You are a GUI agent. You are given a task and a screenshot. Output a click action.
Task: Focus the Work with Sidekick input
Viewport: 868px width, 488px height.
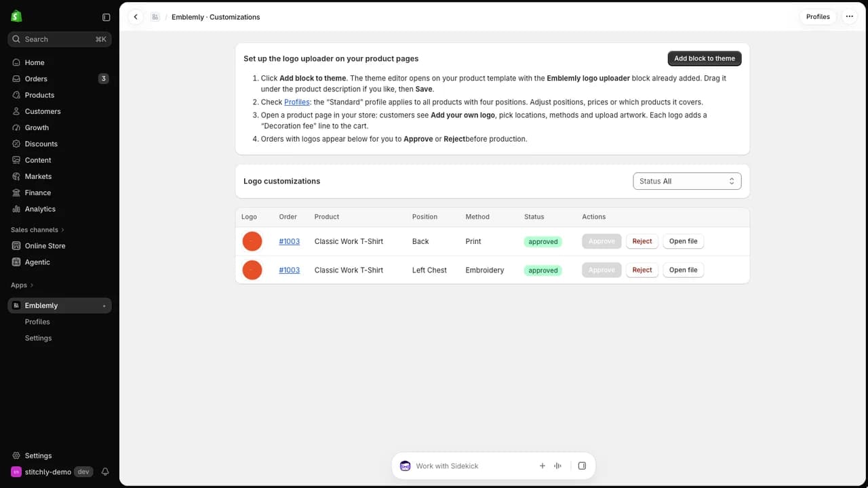(x=473, y=466)
